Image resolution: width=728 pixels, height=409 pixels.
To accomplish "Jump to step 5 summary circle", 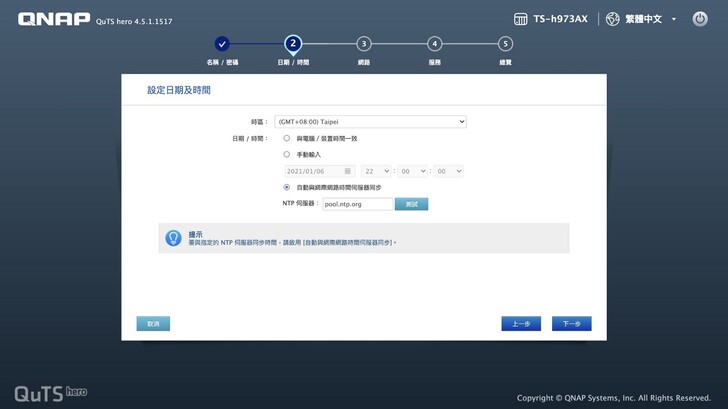I will 505,44.
